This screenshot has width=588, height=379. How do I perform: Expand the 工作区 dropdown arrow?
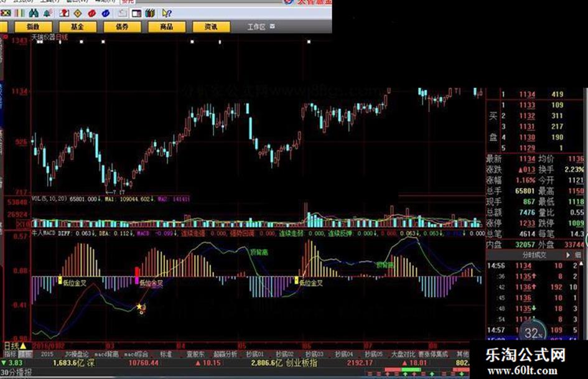coord(273,26)
